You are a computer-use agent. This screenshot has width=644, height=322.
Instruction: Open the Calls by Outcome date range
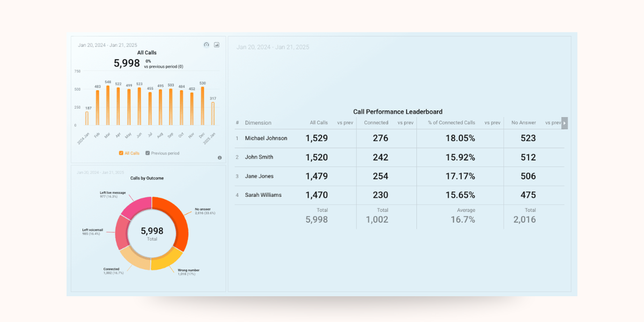pyautogui.click(x=100, y=173)
